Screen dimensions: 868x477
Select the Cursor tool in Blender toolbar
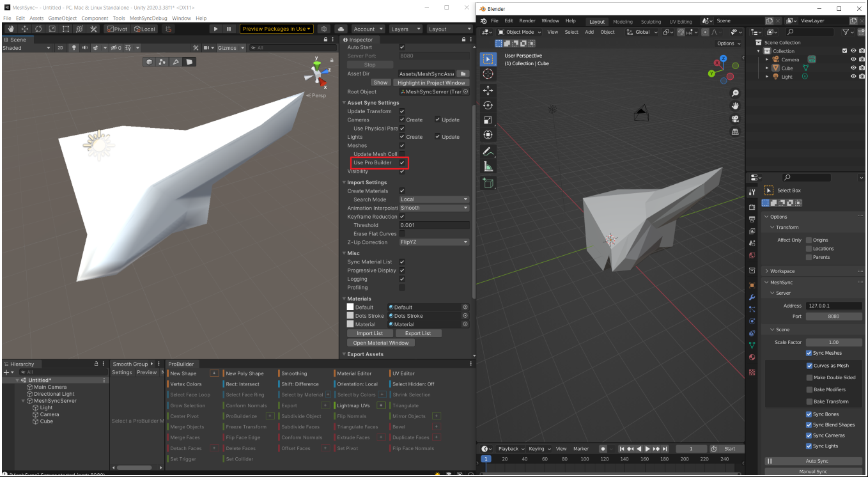(x=488, y=74)
